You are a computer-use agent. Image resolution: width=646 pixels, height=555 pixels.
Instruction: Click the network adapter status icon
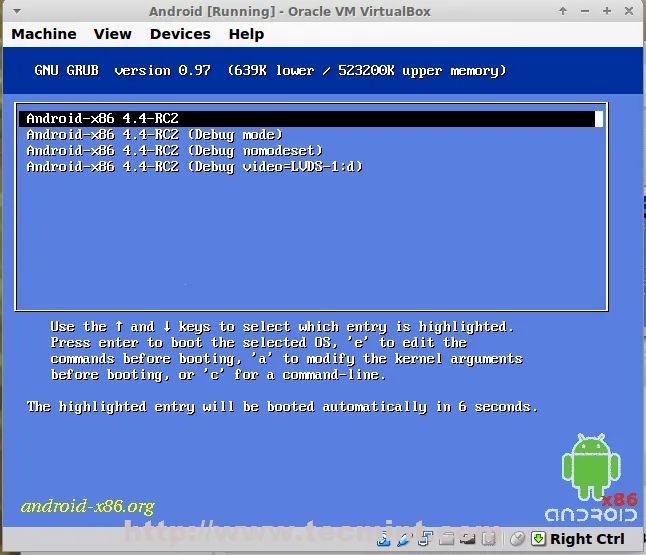(x=426, y=539)
